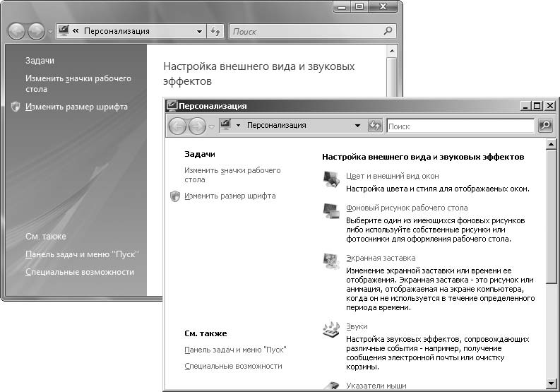
Task: Click the icon beside Фоновый рисунок рабочего стола
Action: click(x=331, y=212)
